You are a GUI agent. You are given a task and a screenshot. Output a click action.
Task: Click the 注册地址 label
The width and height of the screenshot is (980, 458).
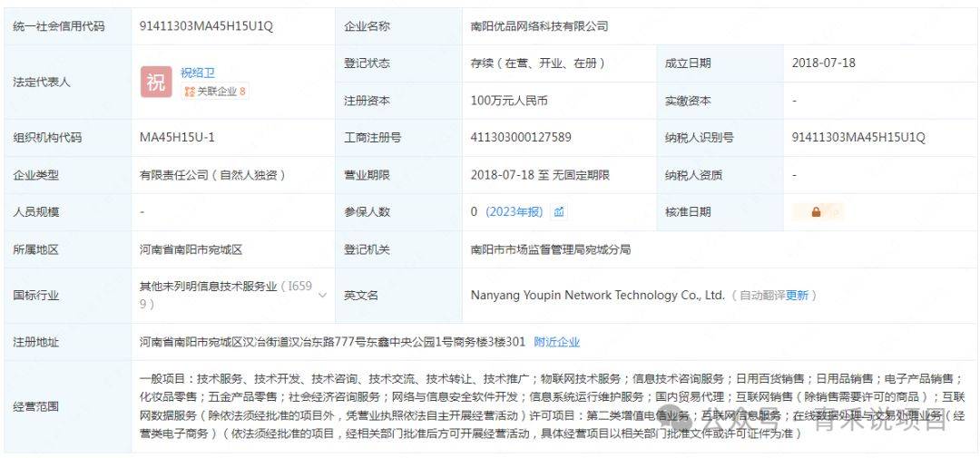coord(36,343)
